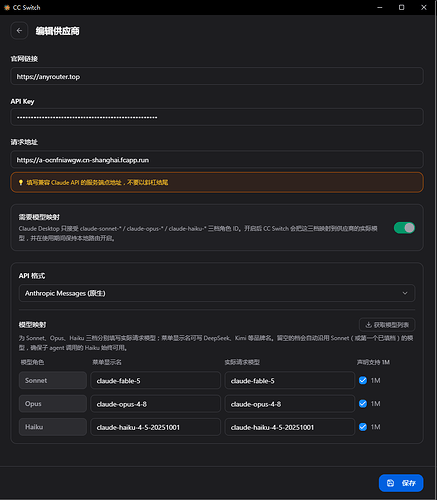Image resolution: width=437 pixels, height=500 pixels.
Task: Click the Opus role label box
Action: pos(53,404)
